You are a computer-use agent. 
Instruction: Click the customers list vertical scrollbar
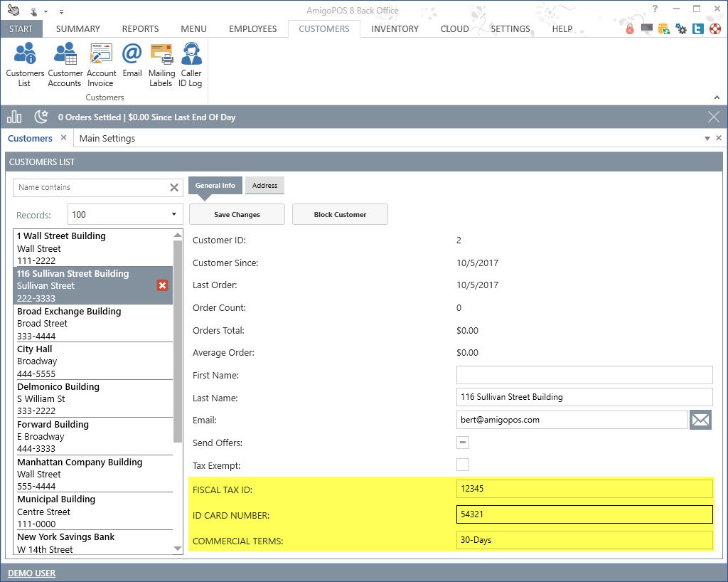point(178,342)
